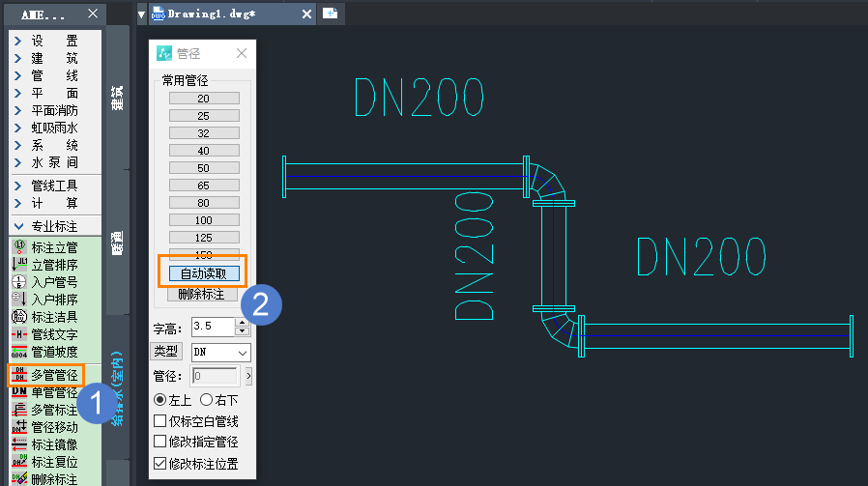Choose pipe diameter 20 button

pyautogui.click(x=204, y=99)
